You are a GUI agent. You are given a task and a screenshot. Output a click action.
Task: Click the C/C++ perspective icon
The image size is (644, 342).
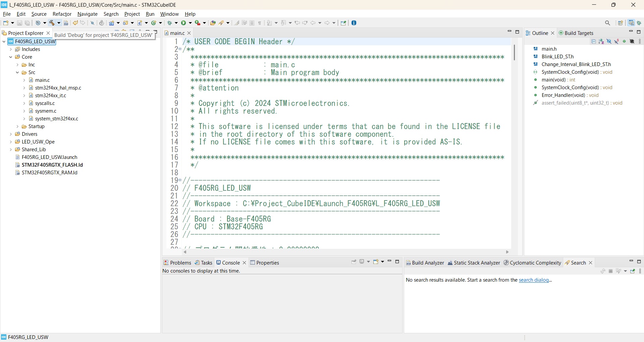tap(632, 23)
